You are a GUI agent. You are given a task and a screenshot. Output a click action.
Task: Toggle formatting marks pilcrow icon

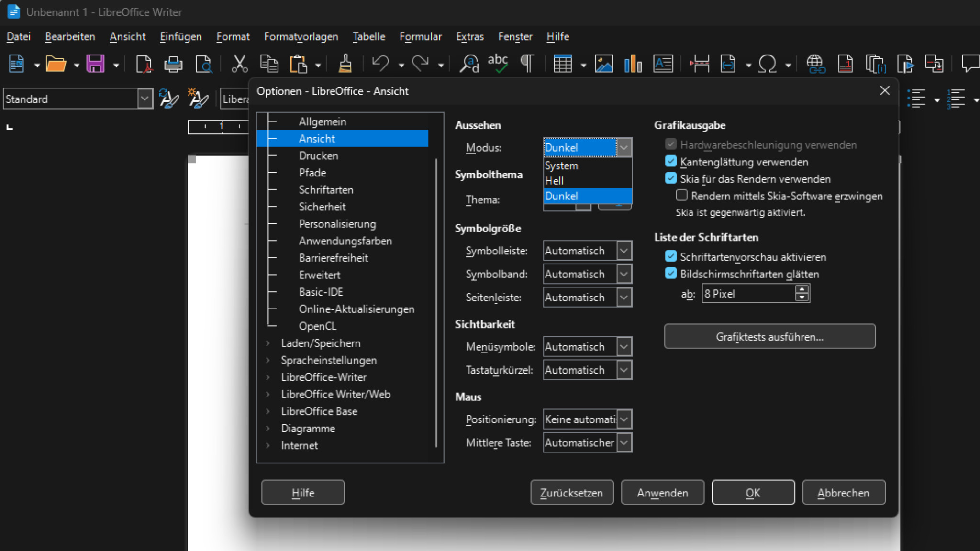[527, 64]
